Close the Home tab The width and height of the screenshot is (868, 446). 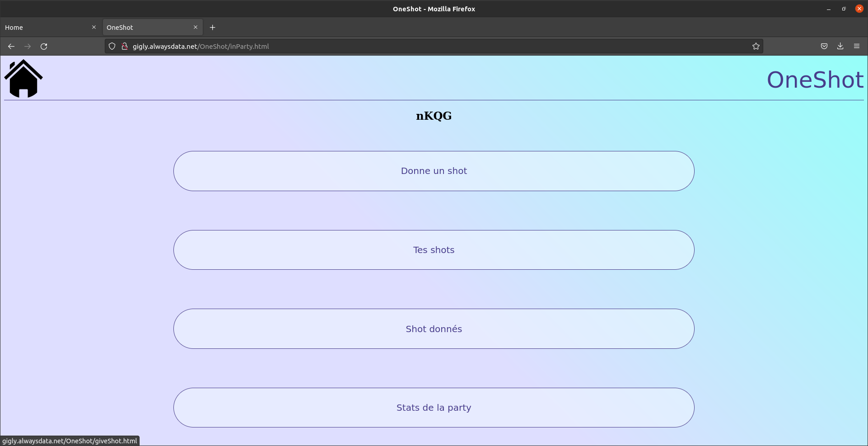[93, 27]
